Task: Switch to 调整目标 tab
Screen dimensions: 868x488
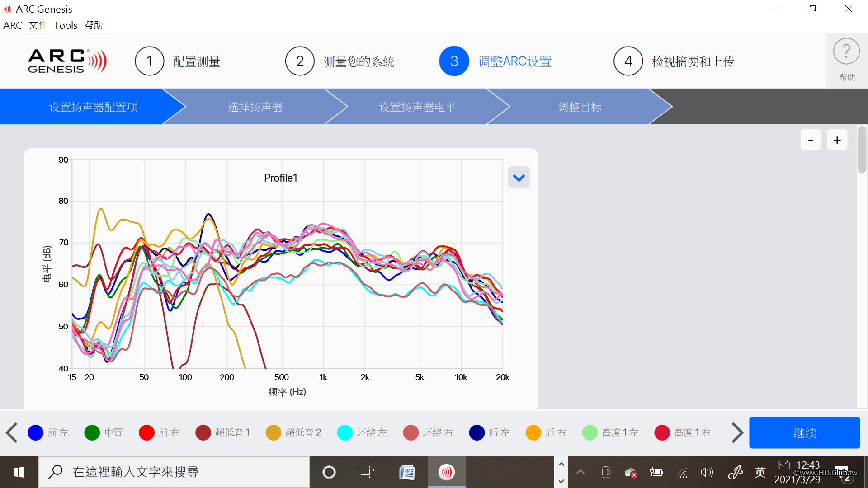Action: click(580, 107)
